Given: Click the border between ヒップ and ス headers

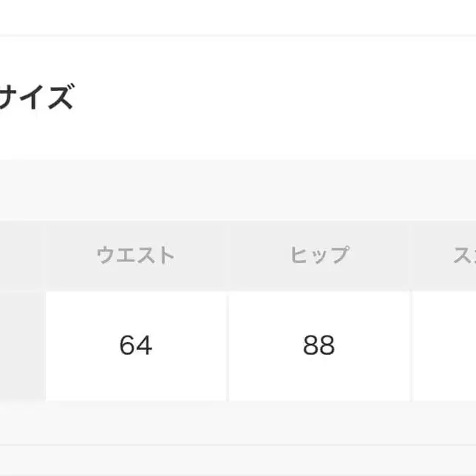Looking at the screenshot, I should tap(411, 256).
